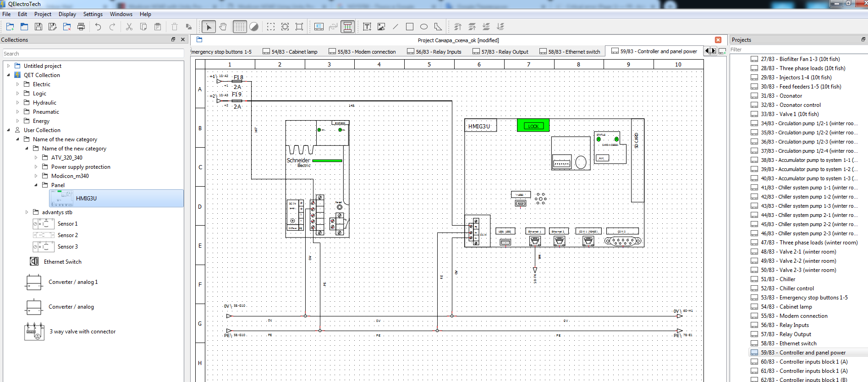Select the Add image tool
The width and height of the screenshot is (868, 382).
point(381,27)
